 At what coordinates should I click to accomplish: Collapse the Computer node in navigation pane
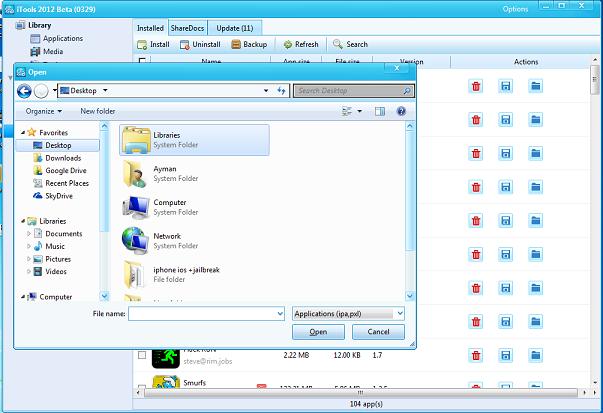click(x=23, y=297)
